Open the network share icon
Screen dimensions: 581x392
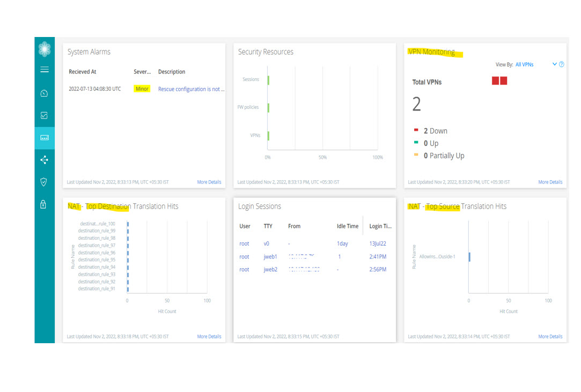(44, 160)
